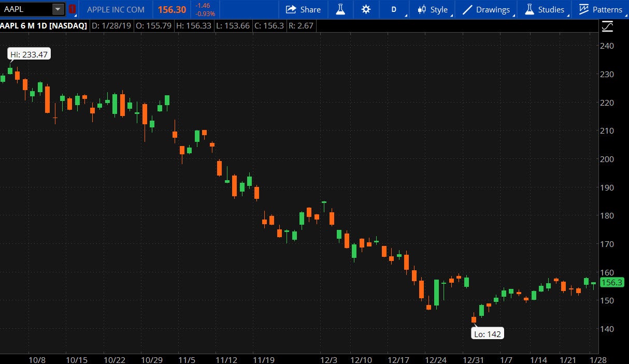Screen dimensions: 629x364
Task: Click the APPLE INC COM company name
Action: tap(117, 9)
